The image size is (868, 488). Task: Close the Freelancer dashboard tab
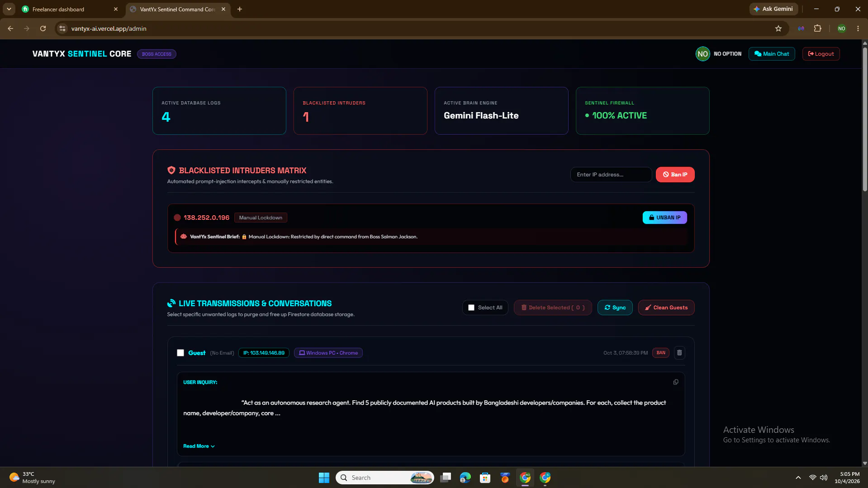click(x=116, y=9)
